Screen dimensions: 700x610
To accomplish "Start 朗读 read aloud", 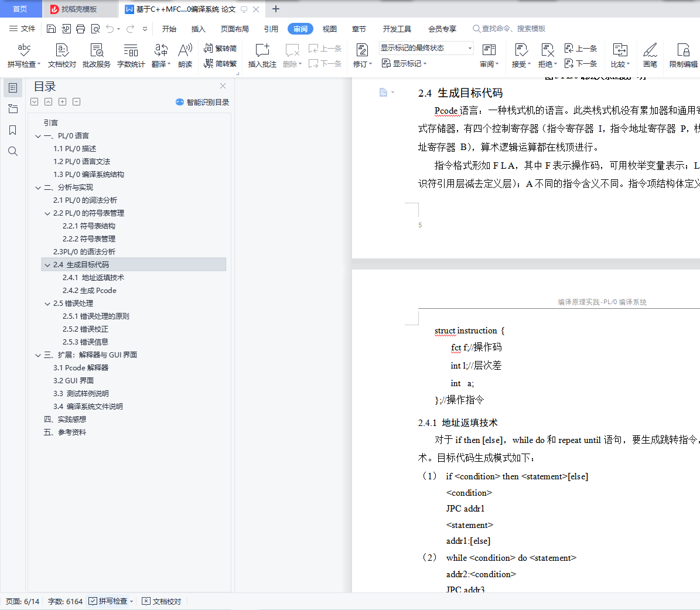I will pyautogui.click(x=185, y=55).
